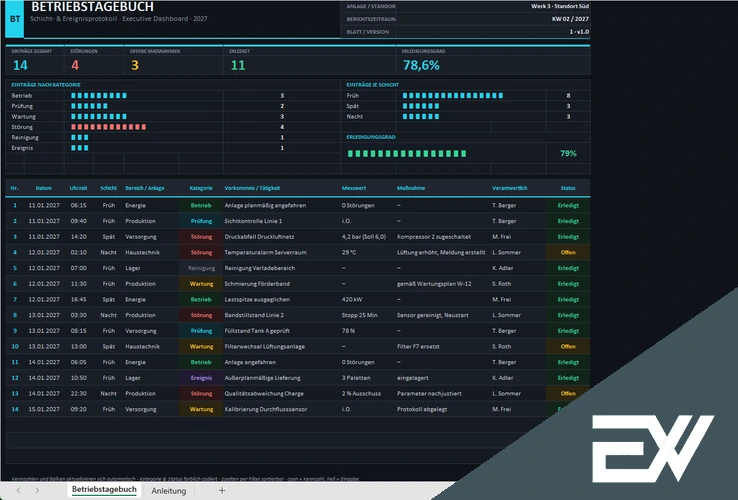Select the Verantwortlich column header

510,188
